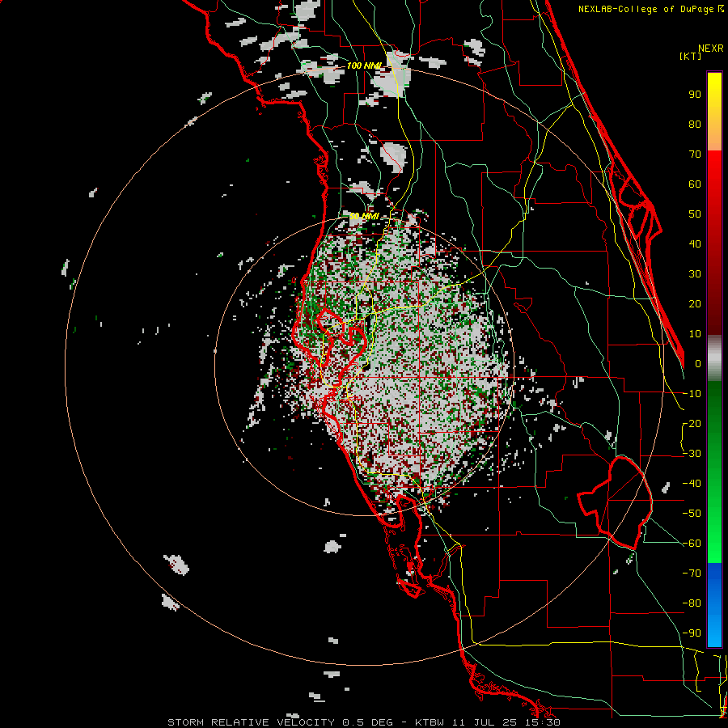Pick the blue segment of the color bar
The image size is (728, 728).
(x=714, y=605)
